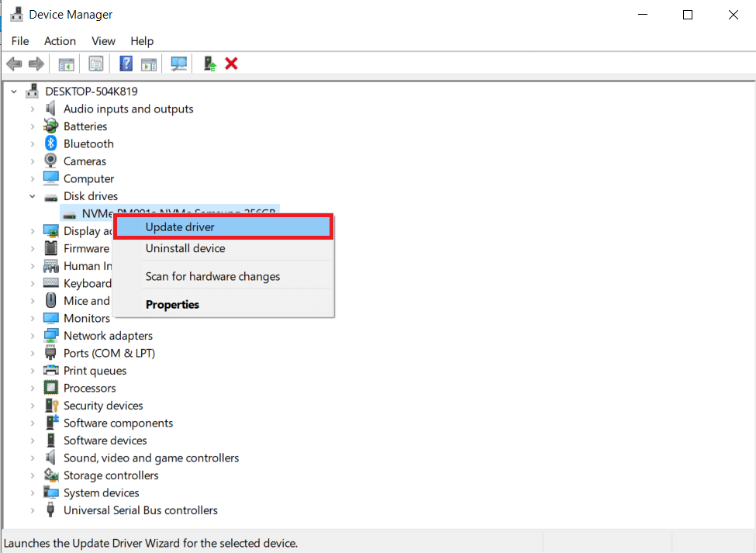
Task: Click the Bluetooth category icon
Action: tap(50, 143)
